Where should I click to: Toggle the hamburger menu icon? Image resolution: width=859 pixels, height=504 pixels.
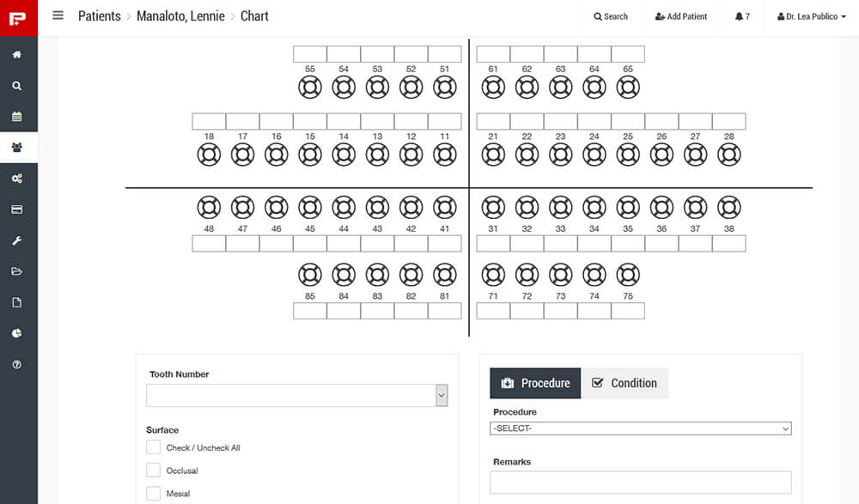(58, 15)
